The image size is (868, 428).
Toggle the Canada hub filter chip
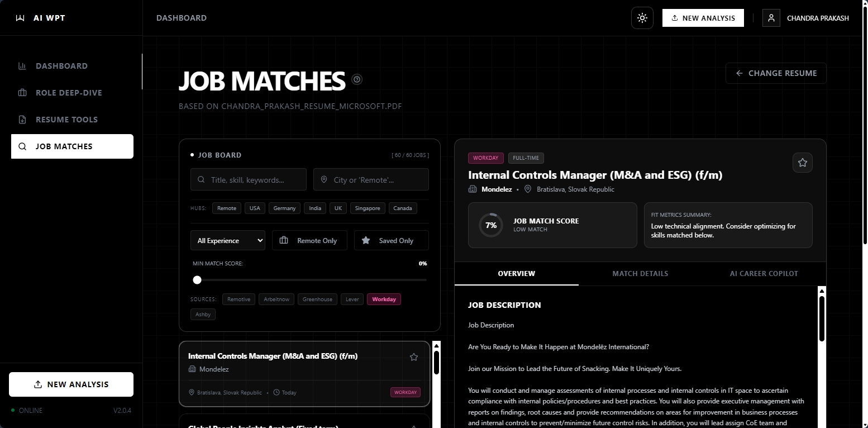click(403, 208)
